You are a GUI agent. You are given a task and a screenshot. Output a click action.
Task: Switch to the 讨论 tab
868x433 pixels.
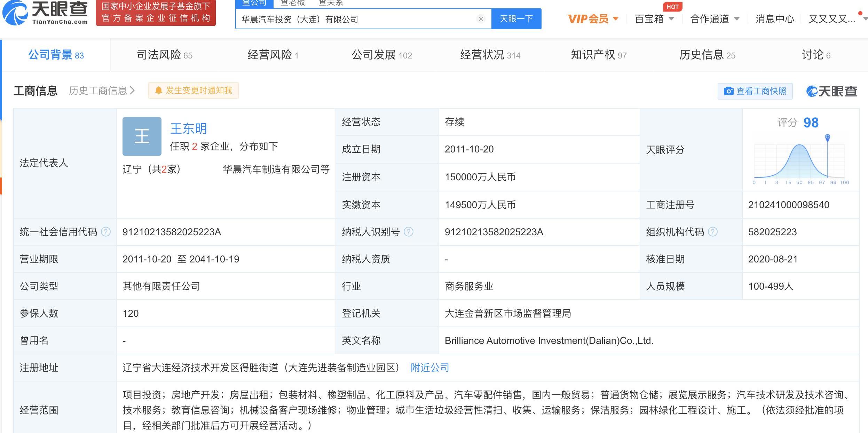(816, 55)
